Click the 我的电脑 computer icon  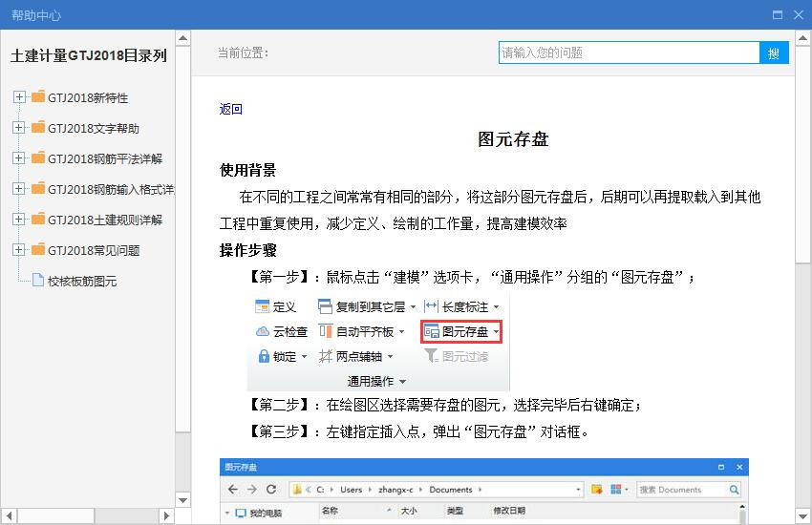click(241, 514)
